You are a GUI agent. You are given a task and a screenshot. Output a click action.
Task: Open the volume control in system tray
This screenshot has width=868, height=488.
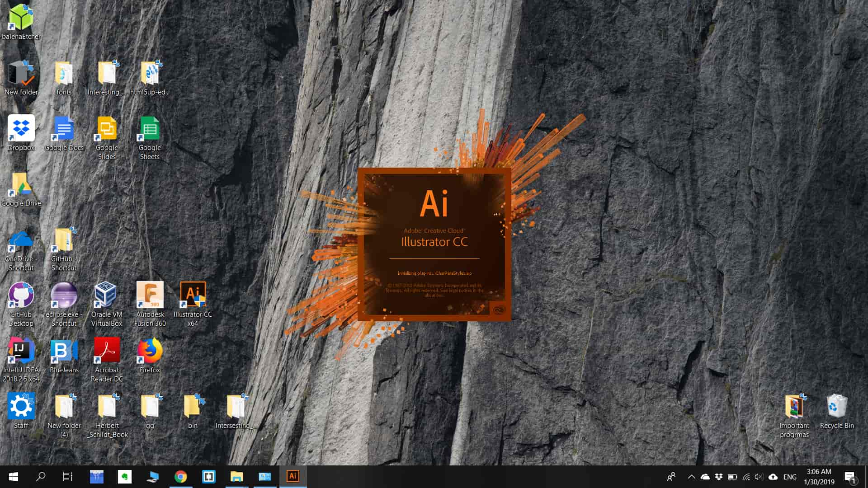pos(759,476)
